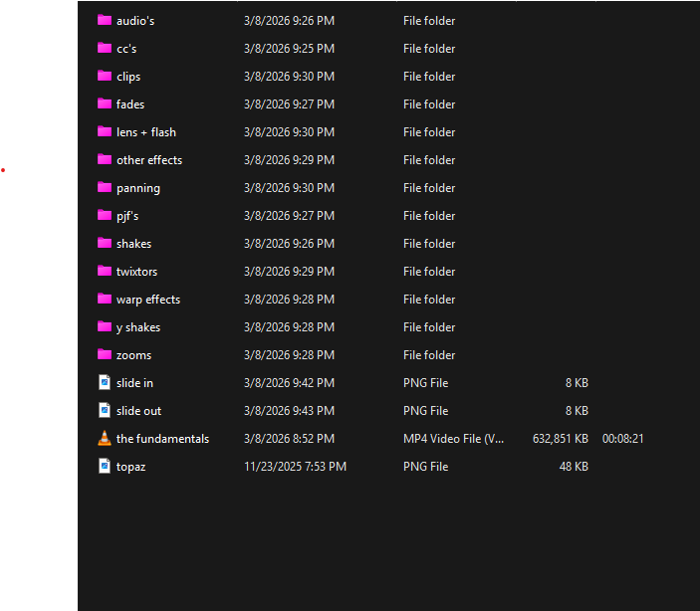Click the panning folder icon
The height and width of the screenshot is (611, 700).
[105, 187]
